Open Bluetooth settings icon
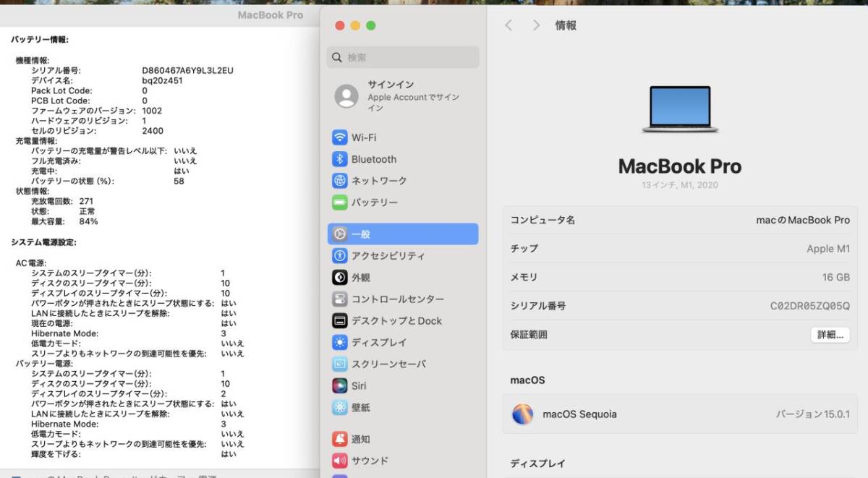 [340, 159]
